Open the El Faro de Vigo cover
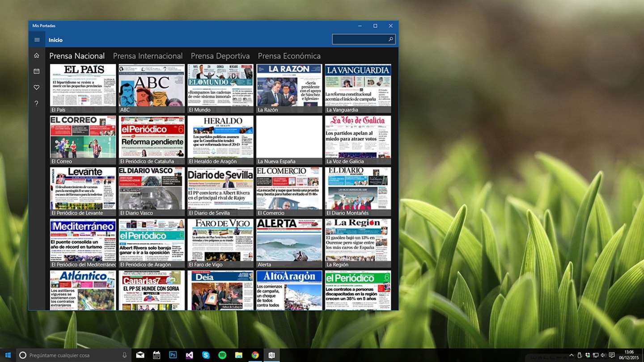This screenshot has height=362, width=644. [220, 244]
